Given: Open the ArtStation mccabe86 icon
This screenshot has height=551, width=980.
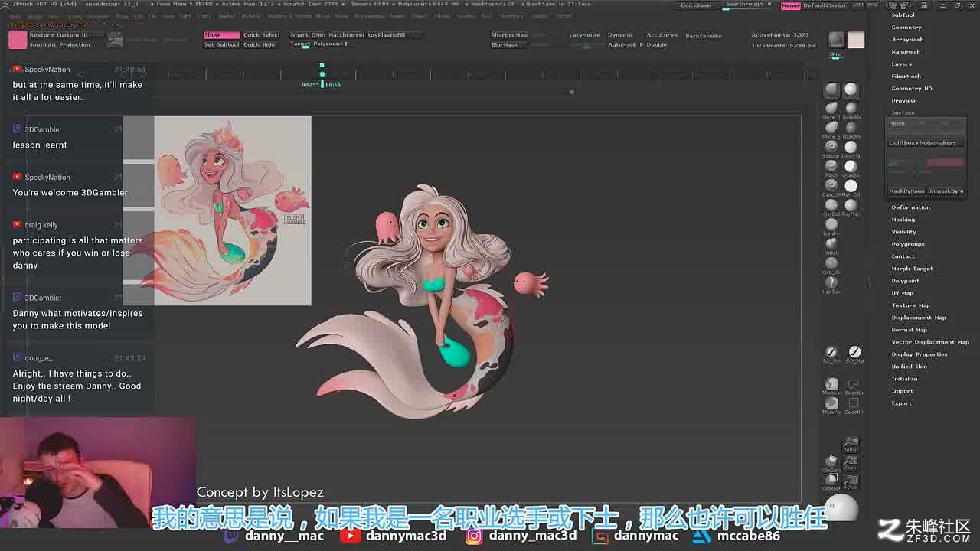Looking at the screenshot, I should coord(701,536).
